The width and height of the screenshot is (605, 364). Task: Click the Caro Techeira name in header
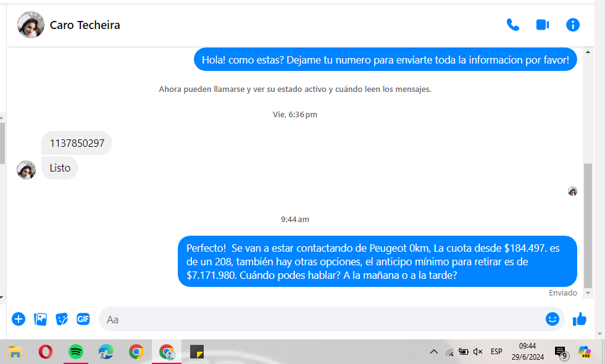pyautogui.click(x=85, y=25)
